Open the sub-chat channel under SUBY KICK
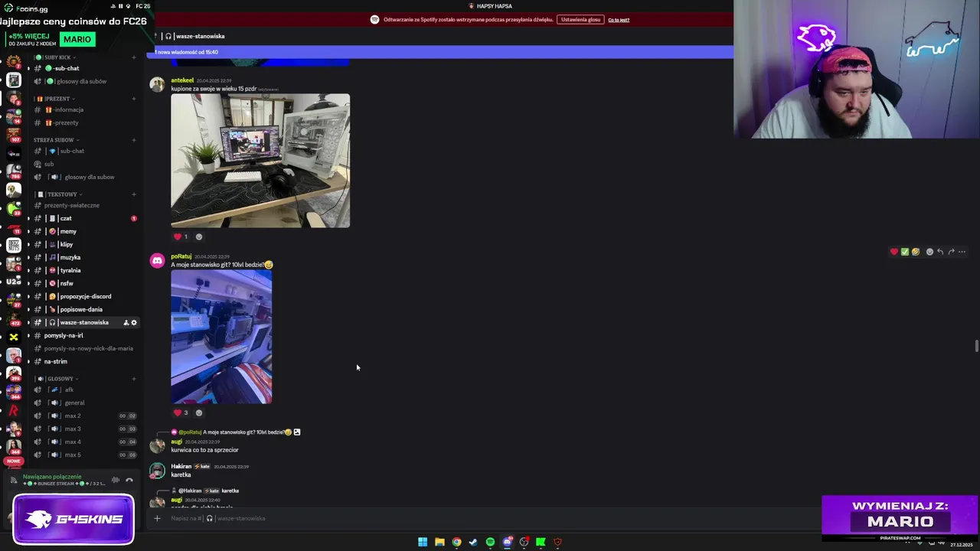Screen dimensions: 980x551 coord(65,68)
